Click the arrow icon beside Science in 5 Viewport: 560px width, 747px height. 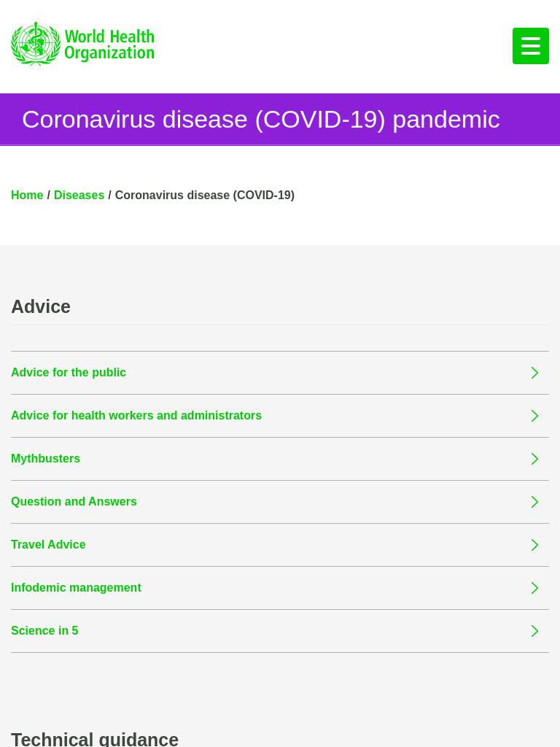(x=534, y=631)
